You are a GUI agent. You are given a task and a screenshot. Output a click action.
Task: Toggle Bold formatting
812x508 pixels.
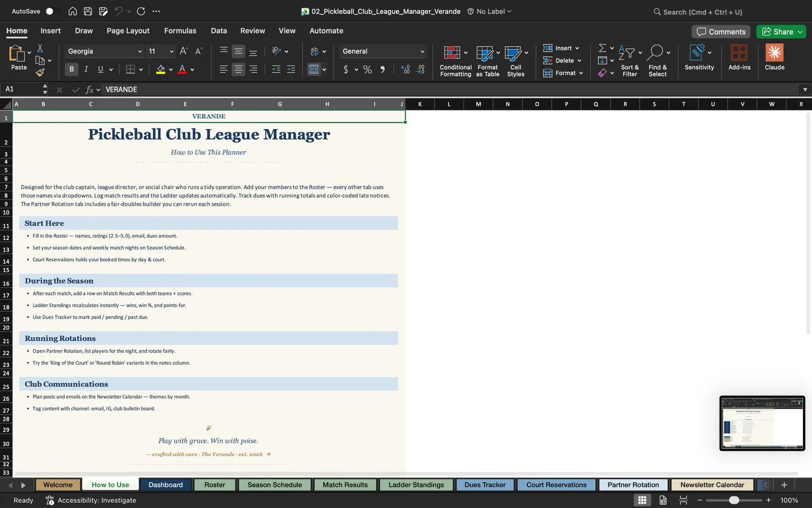(x=72, y=69)
